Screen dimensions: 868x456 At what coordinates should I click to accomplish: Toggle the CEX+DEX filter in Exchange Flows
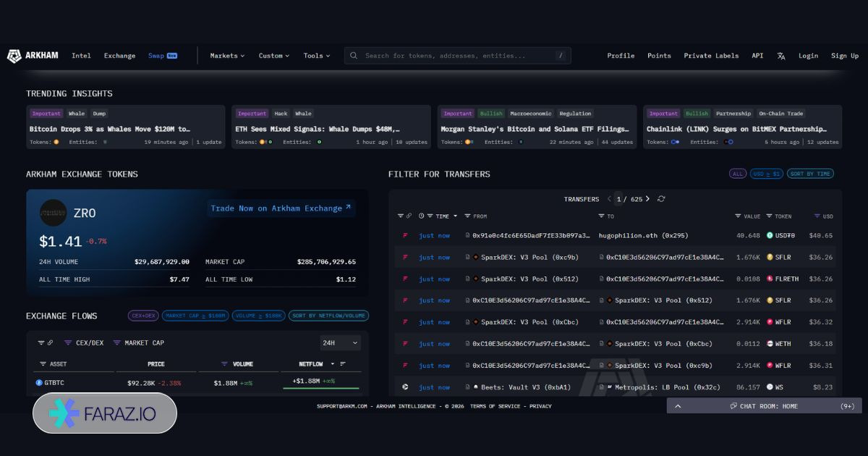click(142, 316)
